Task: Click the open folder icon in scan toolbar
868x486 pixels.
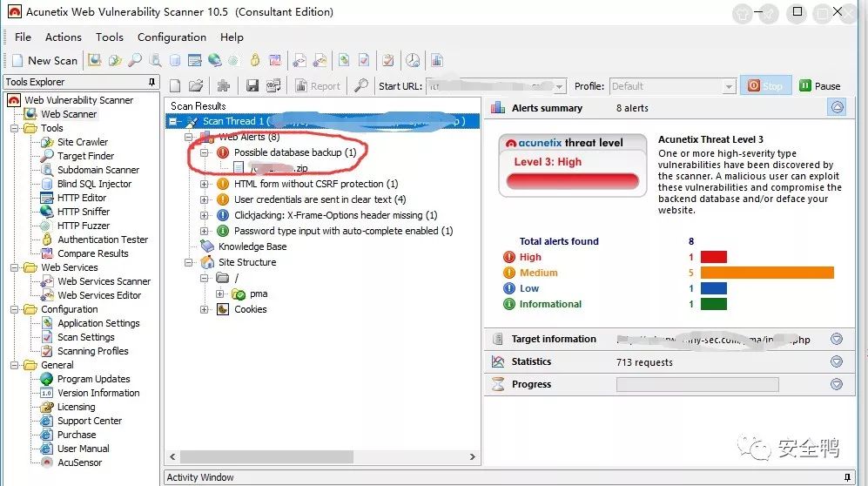Action: [x=195, y=86]
